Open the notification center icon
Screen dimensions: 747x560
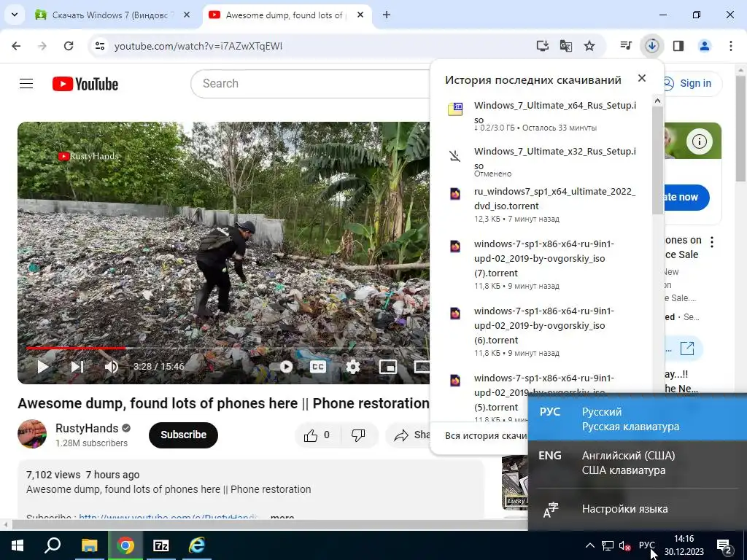coord(724,545)
